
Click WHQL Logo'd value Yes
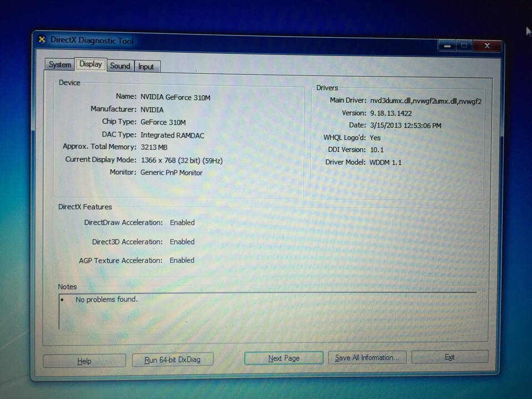click(x=375, y=138)
